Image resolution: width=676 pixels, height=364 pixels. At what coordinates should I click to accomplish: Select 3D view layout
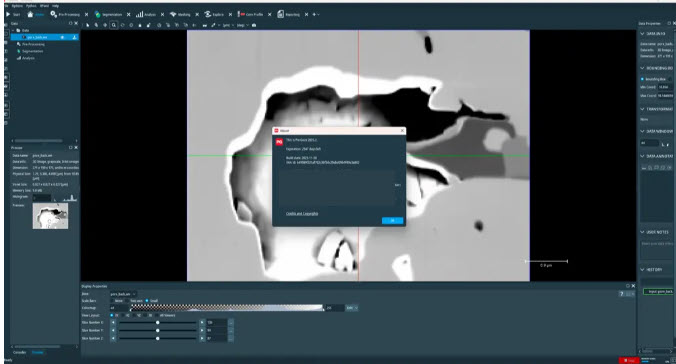148,315
